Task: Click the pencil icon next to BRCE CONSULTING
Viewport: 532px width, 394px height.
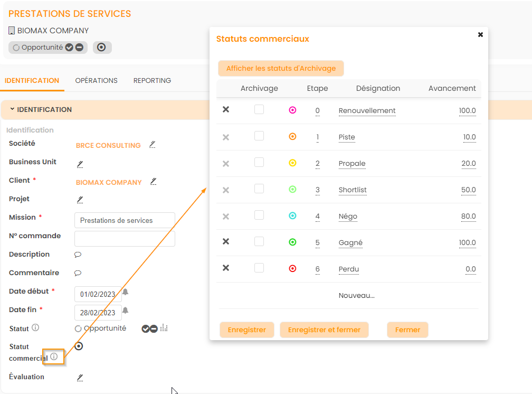Action: click(153, 144)
